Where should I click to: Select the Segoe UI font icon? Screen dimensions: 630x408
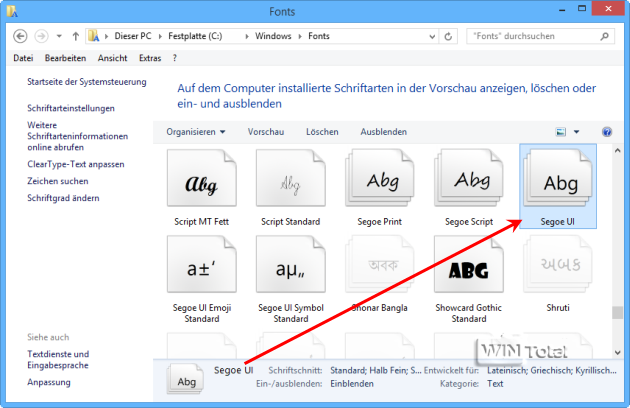point(558,178)
